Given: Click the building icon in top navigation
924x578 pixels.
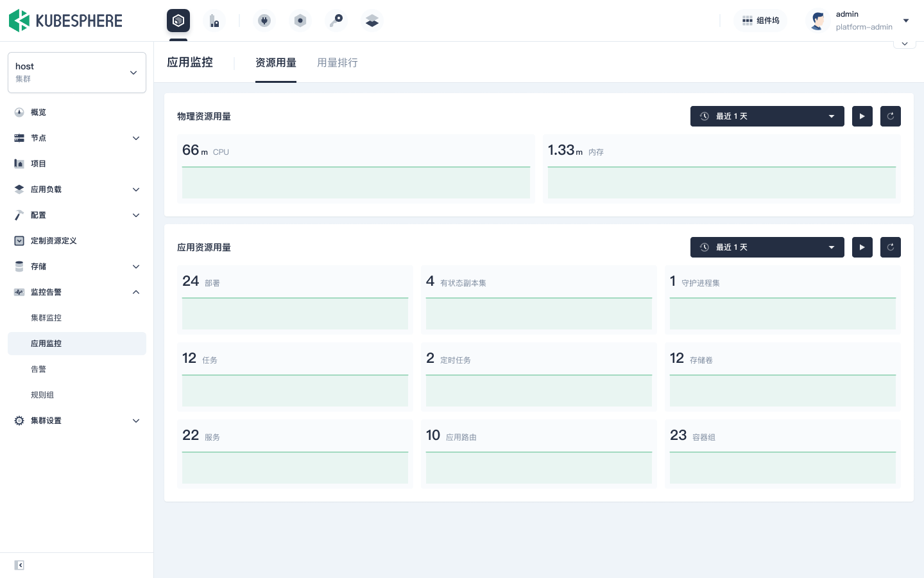Looking at the screenshot, I should (x=214, y=21).
